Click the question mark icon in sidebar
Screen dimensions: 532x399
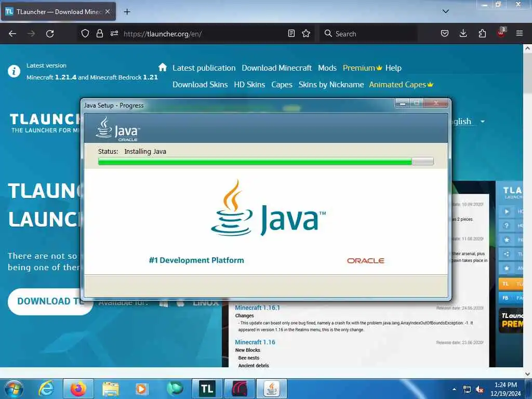[506, 225]
